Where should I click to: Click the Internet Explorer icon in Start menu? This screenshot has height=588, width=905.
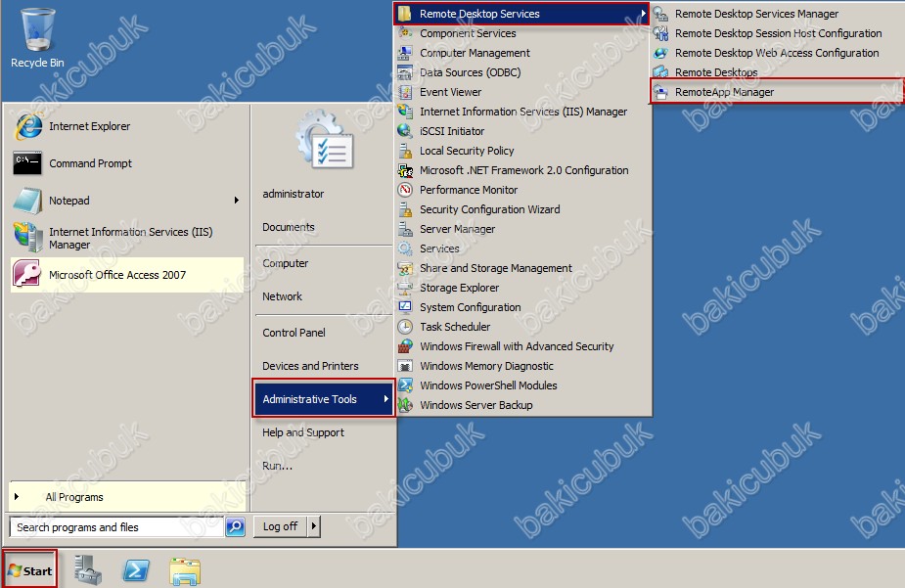[27, 126]
